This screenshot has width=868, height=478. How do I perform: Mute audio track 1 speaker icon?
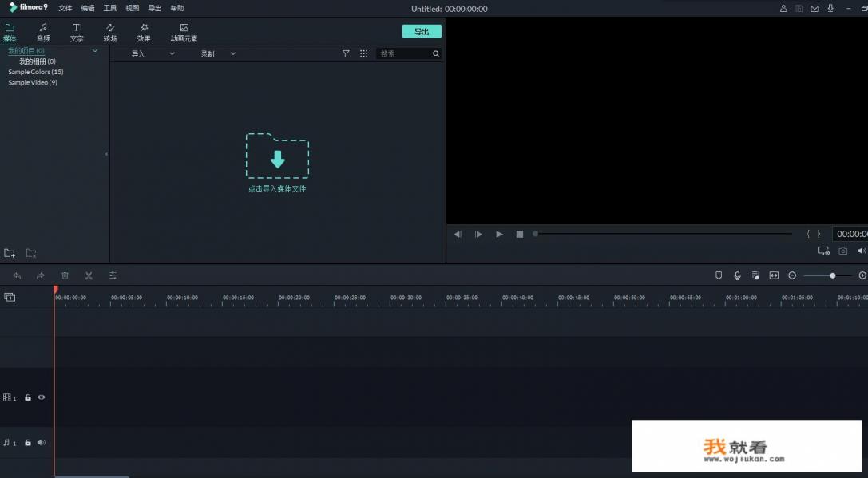pos(42,443)
